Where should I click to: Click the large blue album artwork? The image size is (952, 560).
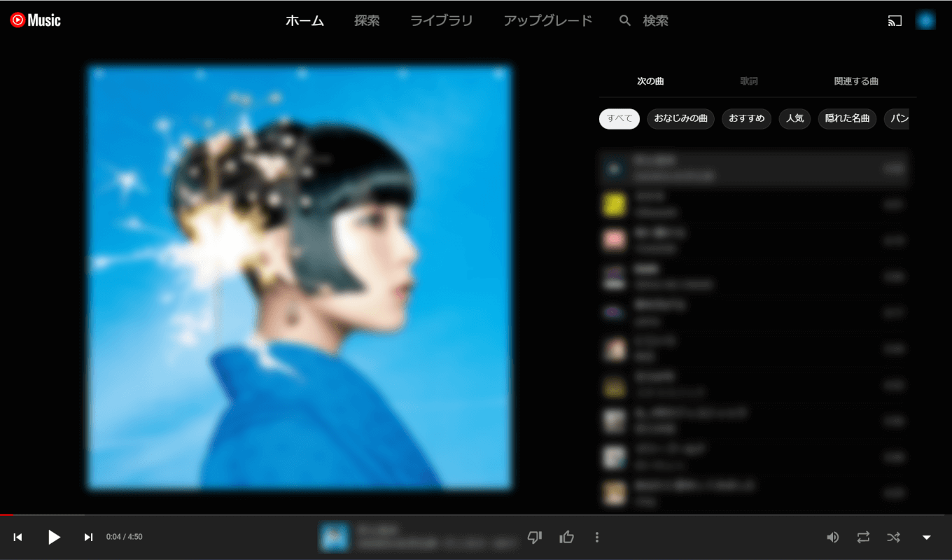(300, 278)
